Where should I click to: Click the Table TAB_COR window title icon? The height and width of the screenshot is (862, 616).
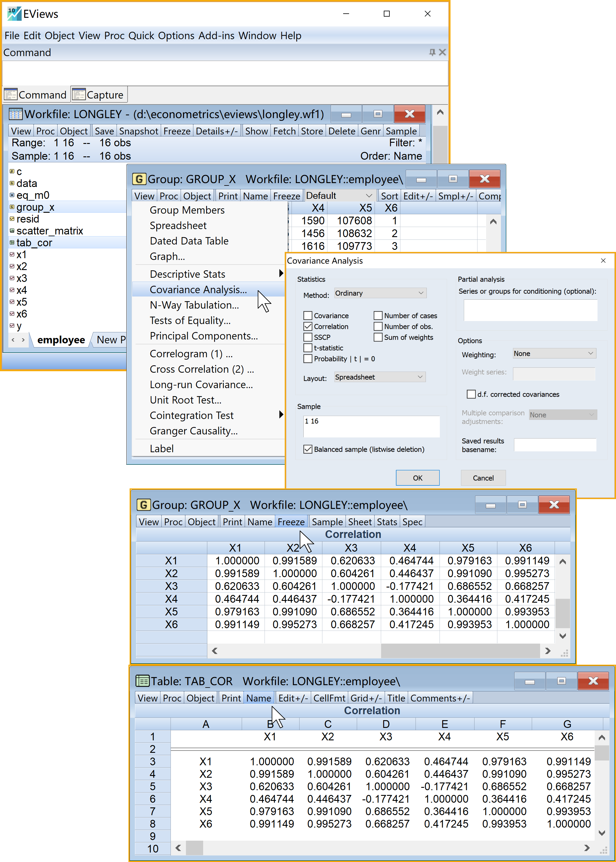(x=143, y=681)
